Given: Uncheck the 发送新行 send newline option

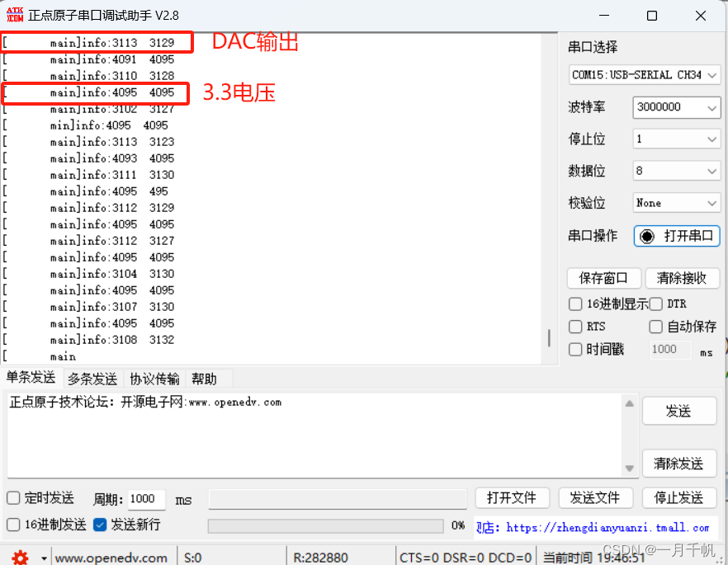Looking at the screenshot, I should 100,523.
